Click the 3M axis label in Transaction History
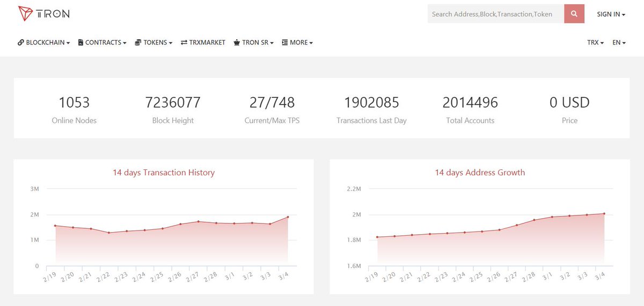Image resolution: width=644 pixels, height=306 pixels. click(34, 189)
